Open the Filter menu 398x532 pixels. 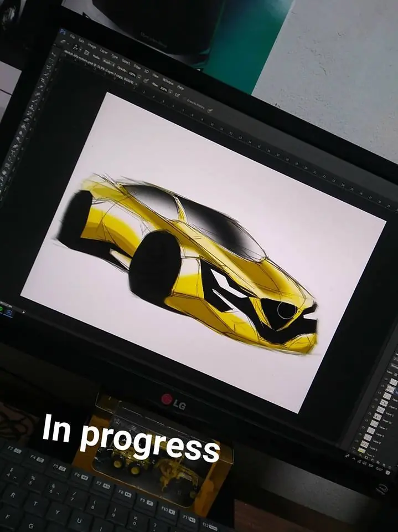pos(137,67)
